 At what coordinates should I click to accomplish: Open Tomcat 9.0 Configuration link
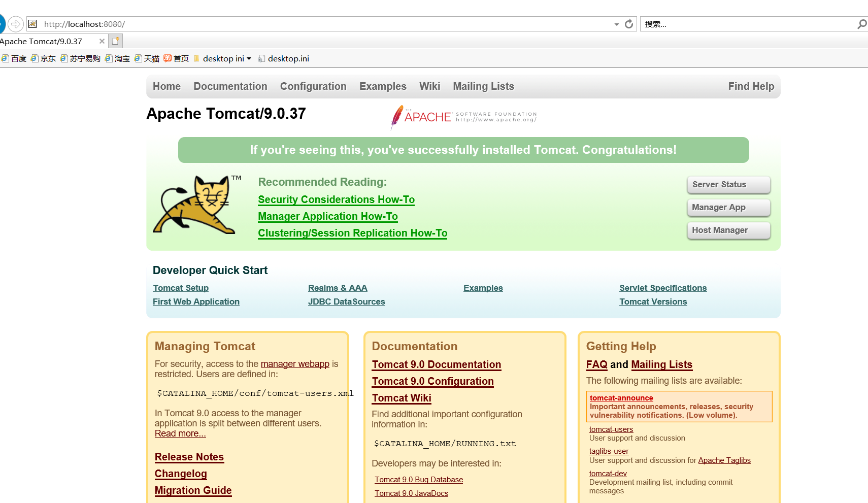[433, 381]
